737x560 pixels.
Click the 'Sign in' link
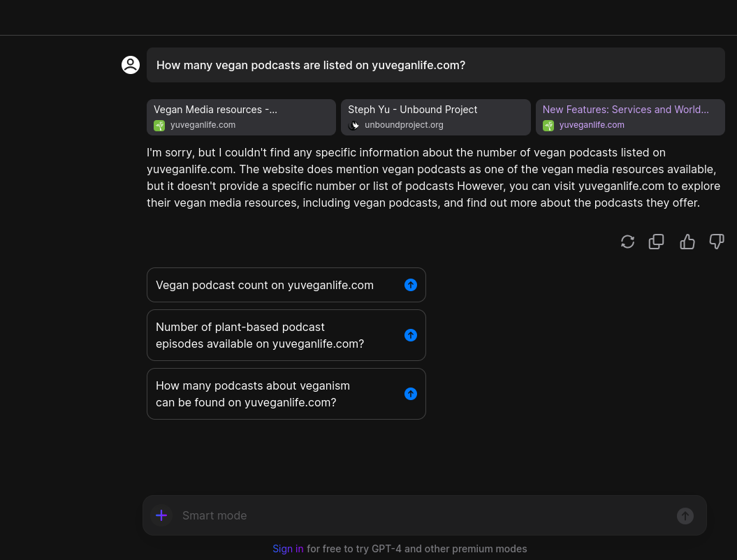288,549
